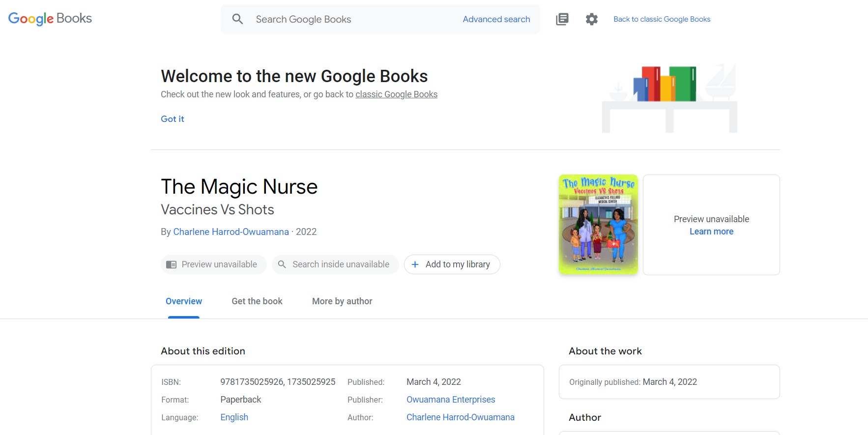Click the search magnifier icon

(237, 19)
